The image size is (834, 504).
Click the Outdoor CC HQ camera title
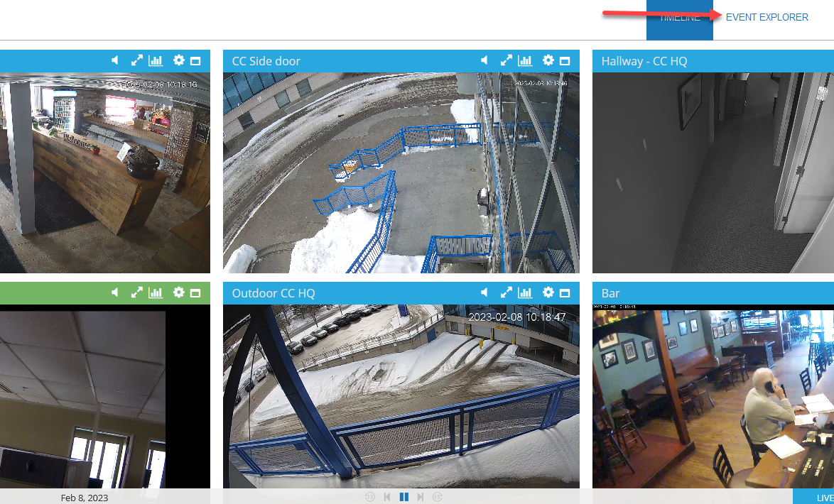(274, 293)
